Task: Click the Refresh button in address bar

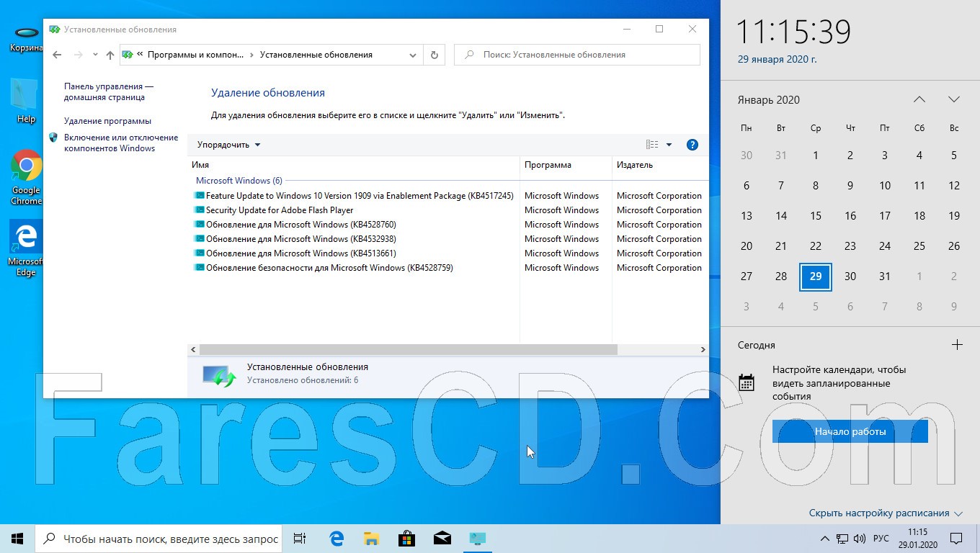Action: click(x=434, y=55)
